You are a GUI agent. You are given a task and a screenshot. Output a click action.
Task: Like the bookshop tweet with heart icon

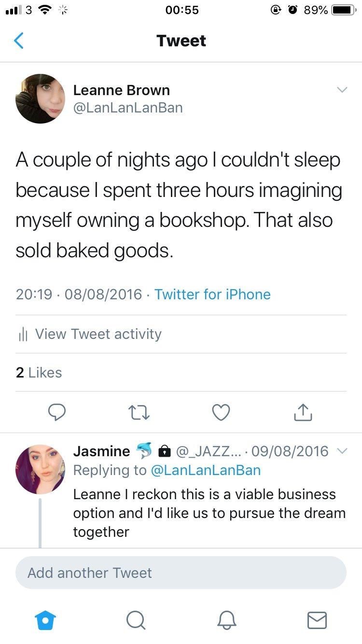221,412
